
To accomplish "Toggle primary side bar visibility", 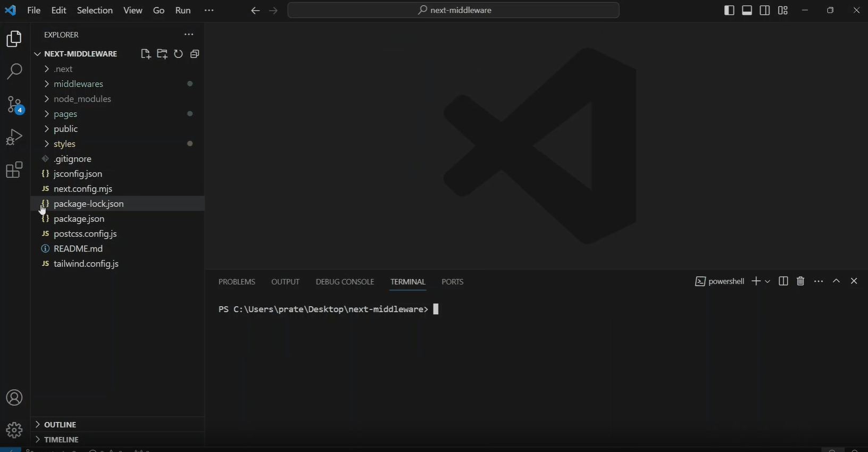I will point(729,11).
